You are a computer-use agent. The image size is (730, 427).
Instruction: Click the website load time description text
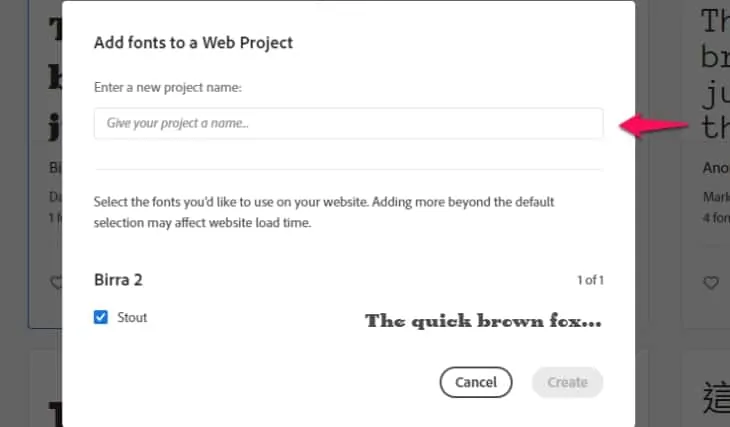323,212
